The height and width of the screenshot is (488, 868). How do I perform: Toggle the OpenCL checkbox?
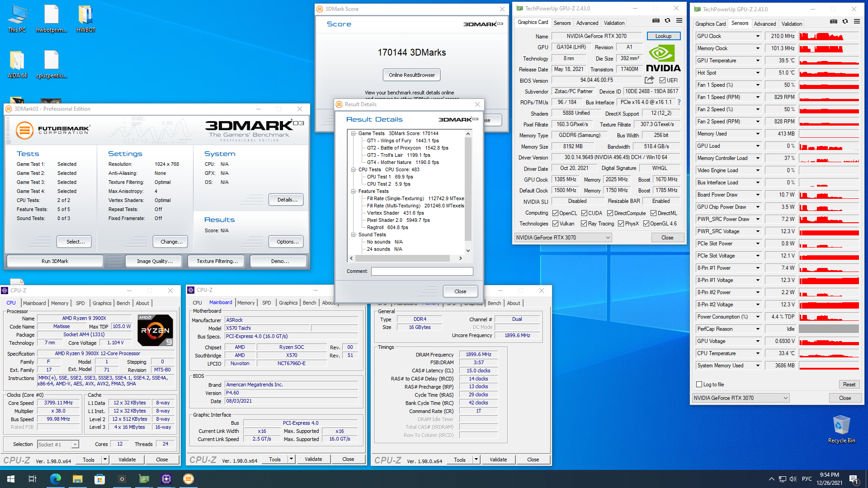click(556, 213)
